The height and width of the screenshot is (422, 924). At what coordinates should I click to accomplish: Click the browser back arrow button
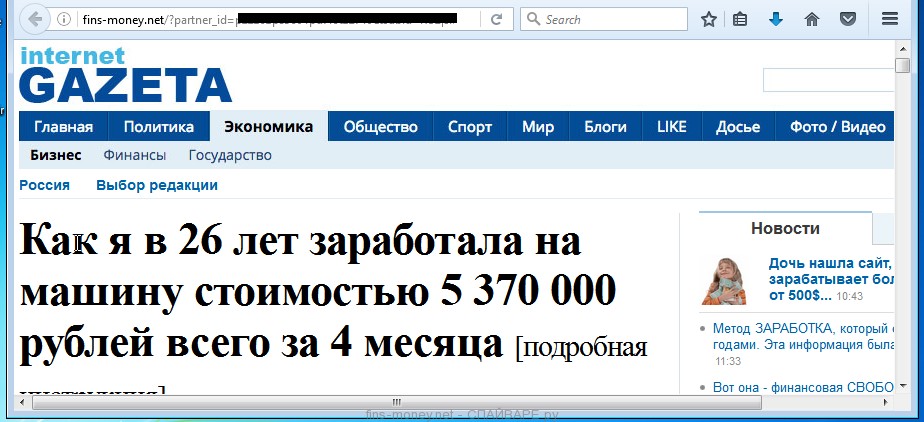coord(35,19)
